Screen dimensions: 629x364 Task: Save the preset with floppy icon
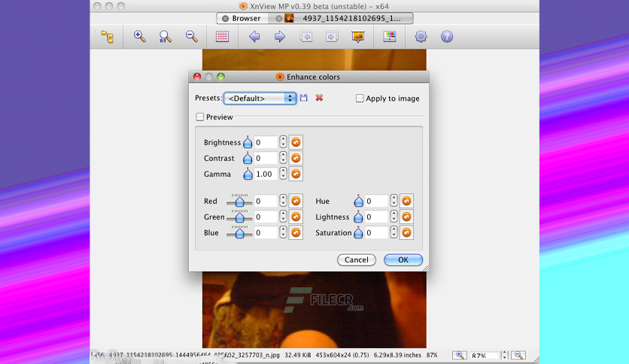304,98
